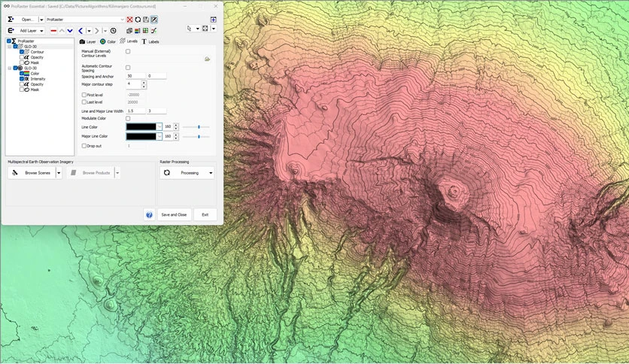Click the Spacing field showing 50
Viewport: 629px width, 364px height.
pyautogui.click(x=135, y=76)
